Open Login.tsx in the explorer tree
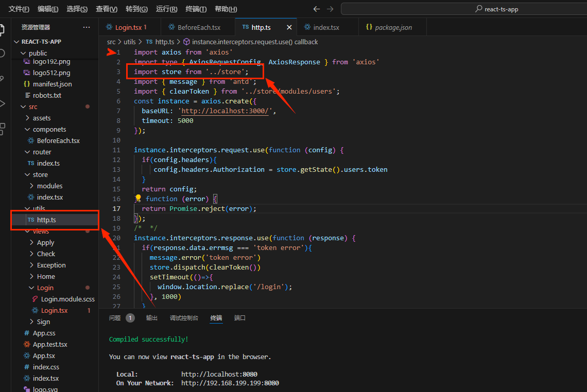Screen dimensions: 587x392 (55, 310)
